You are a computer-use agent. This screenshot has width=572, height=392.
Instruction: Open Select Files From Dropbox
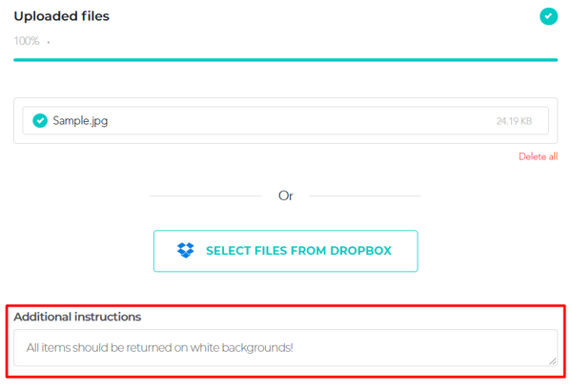pyautogui.click(x=286, y=251)
